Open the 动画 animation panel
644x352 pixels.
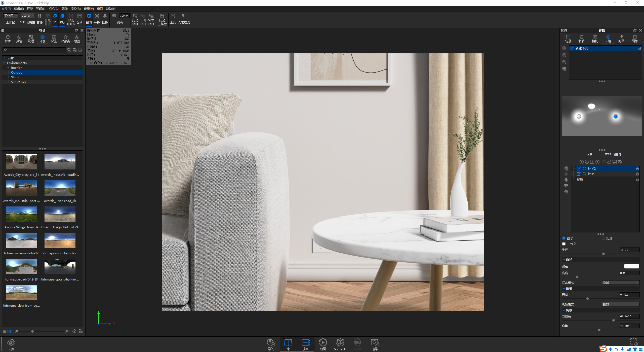(323, 345)
